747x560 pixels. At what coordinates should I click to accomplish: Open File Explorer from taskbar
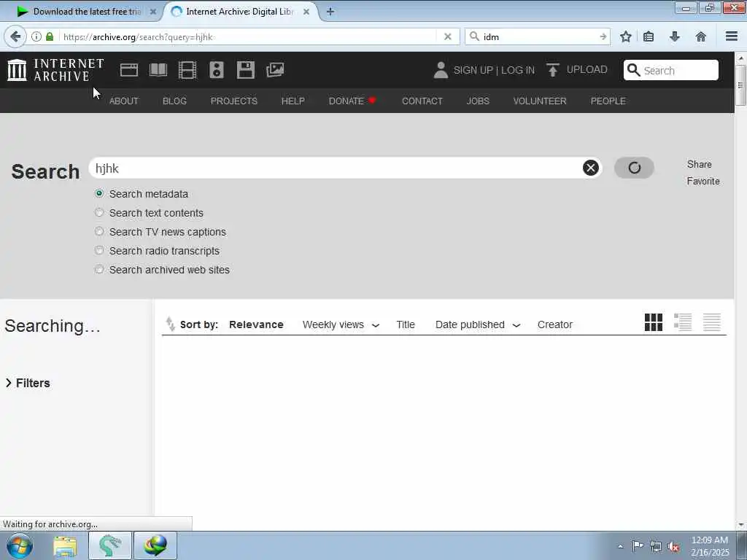[x=65, y=546]
